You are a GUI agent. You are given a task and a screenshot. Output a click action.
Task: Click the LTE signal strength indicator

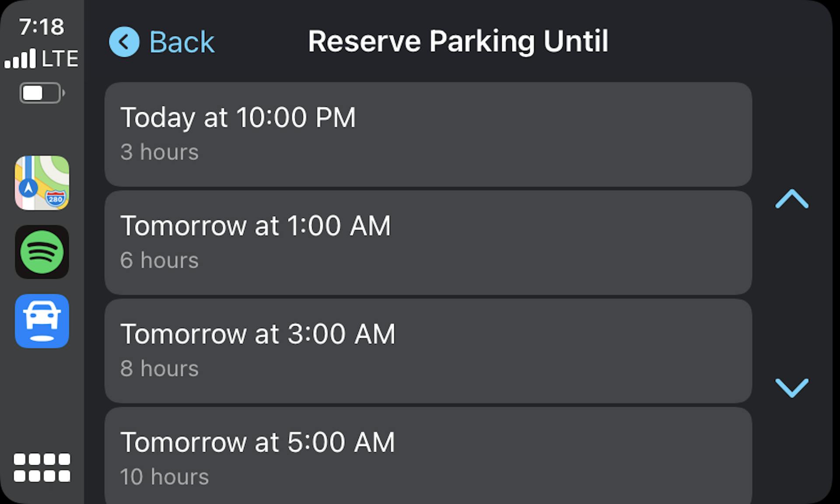(42, 59)
